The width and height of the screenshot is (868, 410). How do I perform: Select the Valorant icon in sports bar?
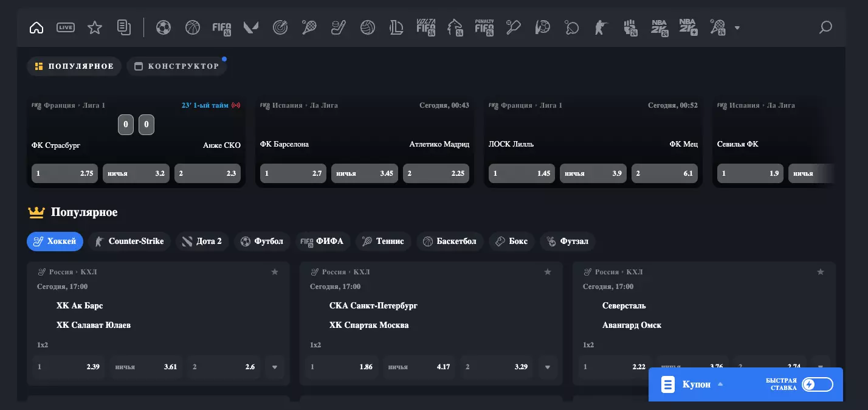click(x=251, y=27)
